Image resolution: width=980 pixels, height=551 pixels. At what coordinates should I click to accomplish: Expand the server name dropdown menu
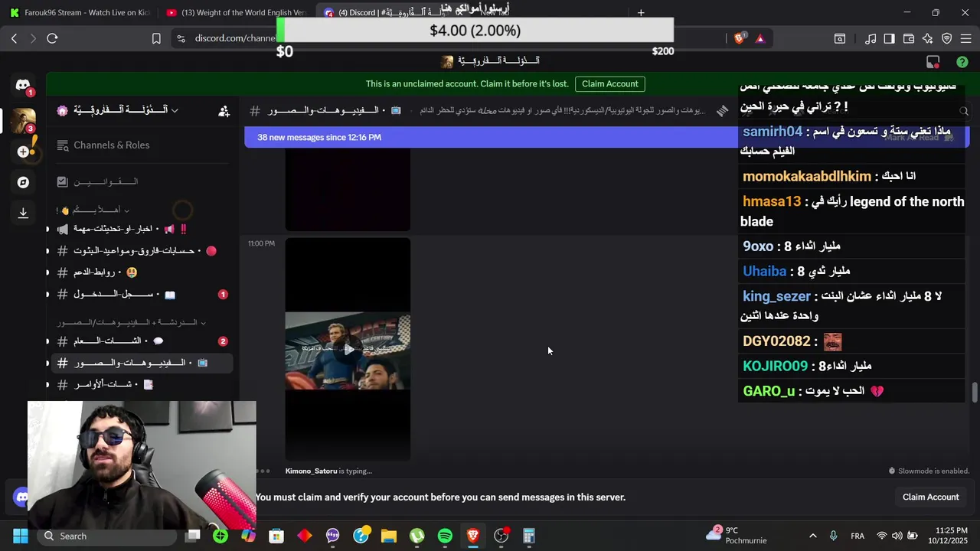[174, 110]
